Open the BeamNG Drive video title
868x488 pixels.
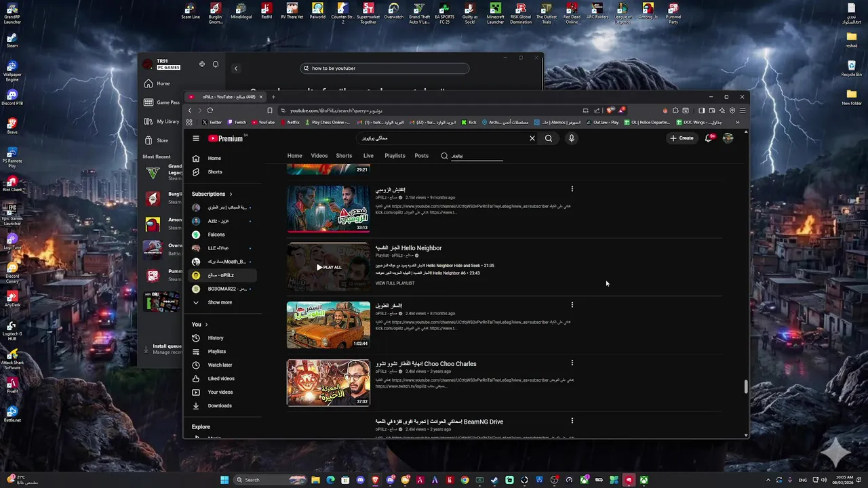point(439,422)
